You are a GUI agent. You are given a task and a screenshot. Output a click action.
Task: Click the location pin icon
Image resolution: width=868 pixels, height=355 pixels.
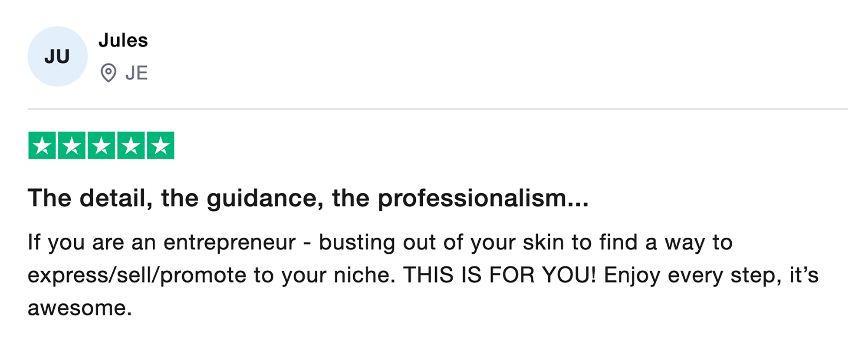[108, 73]
